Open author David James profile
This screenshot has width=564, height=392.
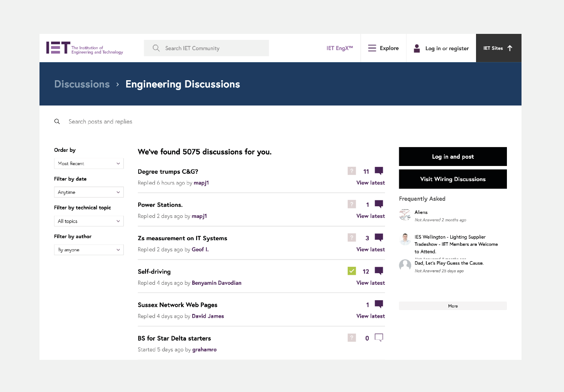click(208, 316)
